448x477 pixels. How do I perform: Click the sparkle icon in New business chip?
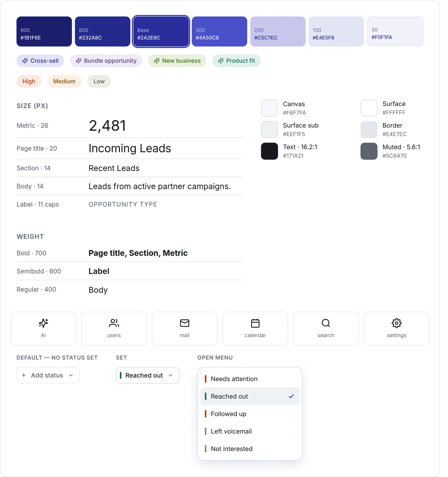[157, 61]
